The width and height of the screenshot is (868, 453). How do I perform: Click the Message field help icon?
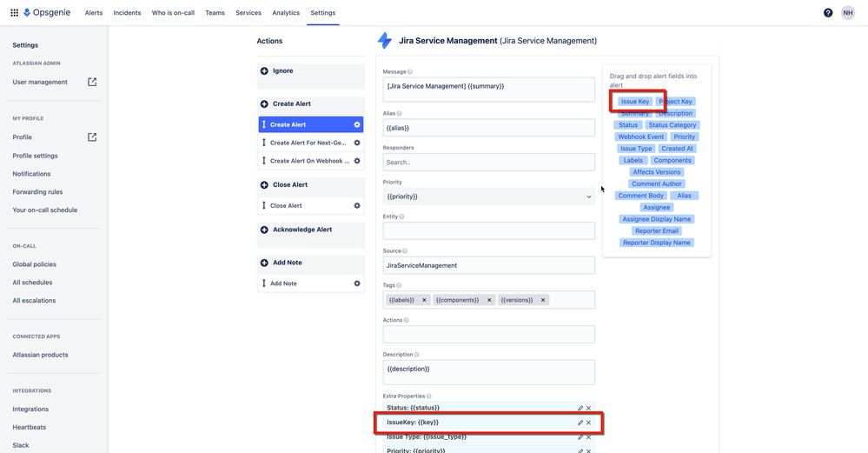tap(409, 72)
